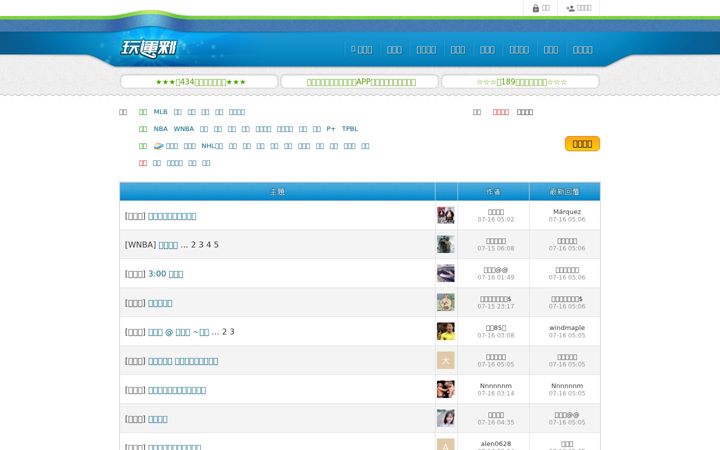Viewport: 720px width, 450px height.
Task: Go to page 3 of the '@' thread
Action: coord(232,332)
